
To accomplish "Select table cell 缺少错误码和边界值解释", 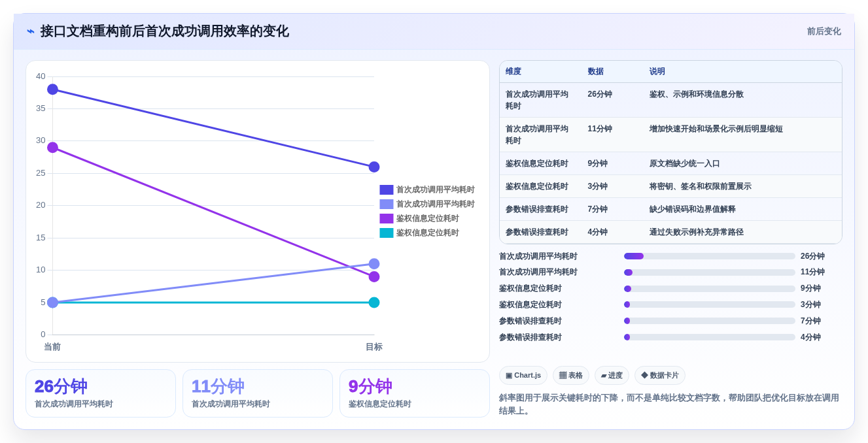I will click(x=693, y=209).
